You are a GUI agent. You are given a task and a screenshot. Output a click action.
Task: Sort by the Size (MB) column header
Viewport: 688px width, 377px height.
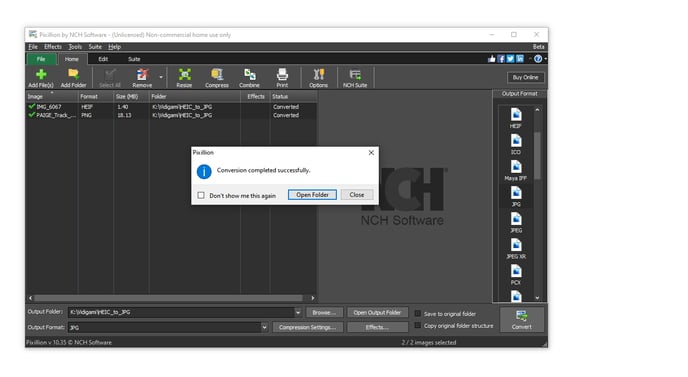coord(131,97)
